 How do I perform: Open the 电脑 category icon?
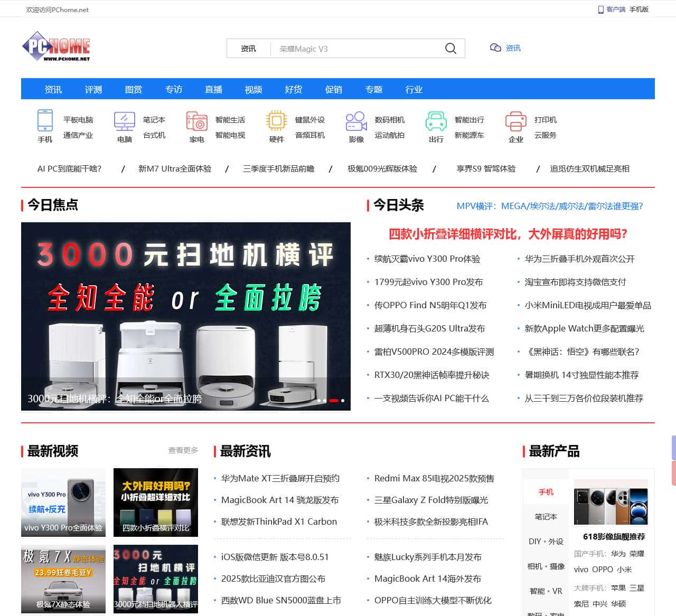(125, 120)
